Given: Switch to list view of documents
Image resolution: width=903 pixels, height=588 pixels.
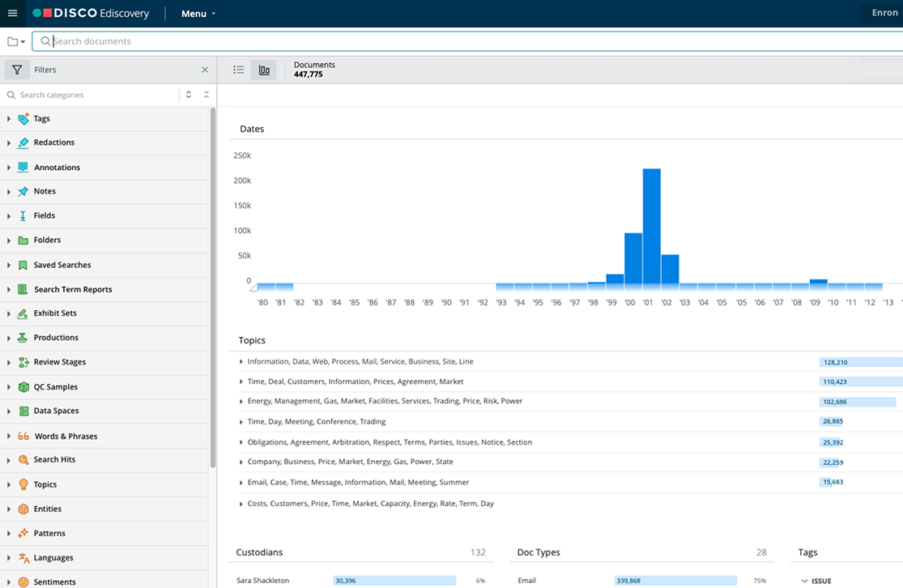Looking at the screenshot, I should pyautogui.click(x=238, y=70).
